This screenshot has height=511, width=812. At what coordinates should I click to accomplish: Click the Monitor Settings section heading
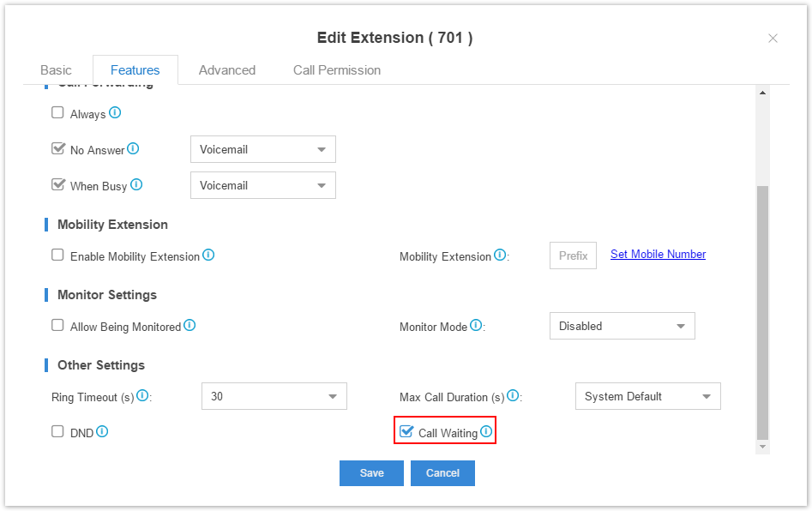coord(106,295)
